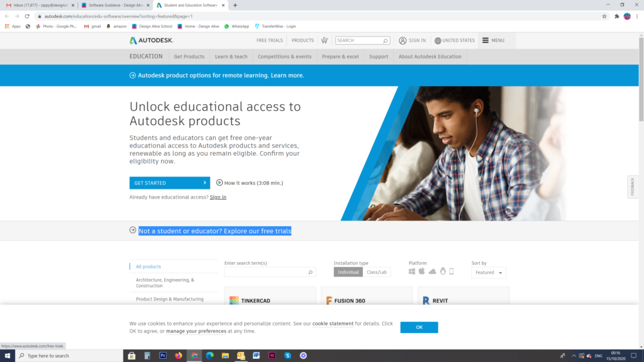Image resolution: width=644 pixels, height=362 pixels.
Task: Filter by Windows platform icon
Action: click(x=412, y=271)
